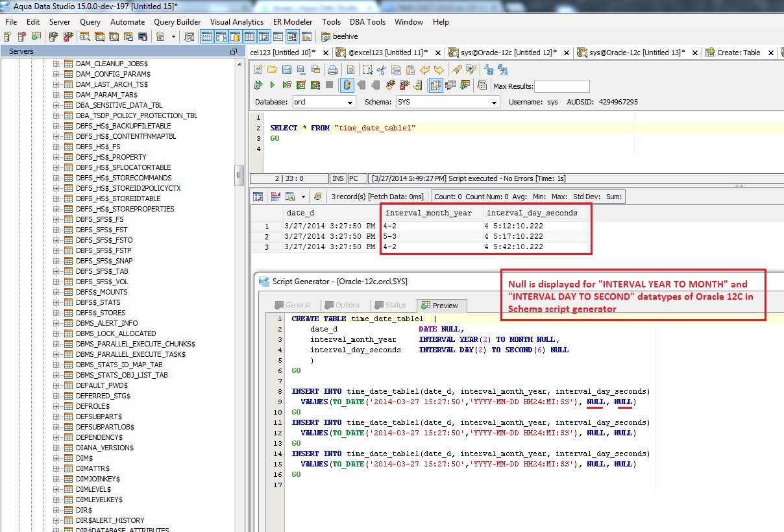Image resolution: width=784 pixels, height=532 pixels.
Task: Toggle the auto-commit highlighted toolbar button
Action: (x=347, y=86)
